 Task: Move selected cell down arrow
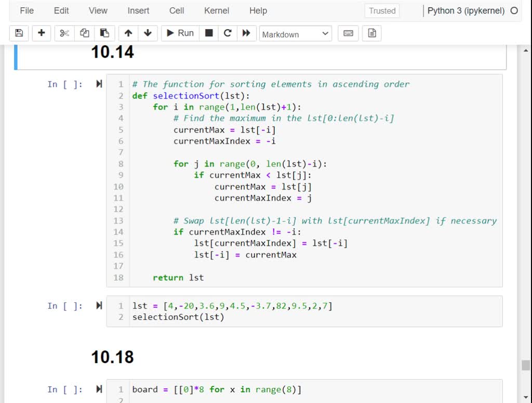coord(148,33)
